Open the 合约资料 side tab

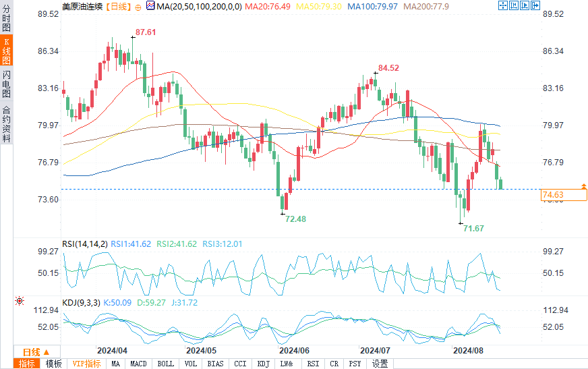tap(6, 123)
